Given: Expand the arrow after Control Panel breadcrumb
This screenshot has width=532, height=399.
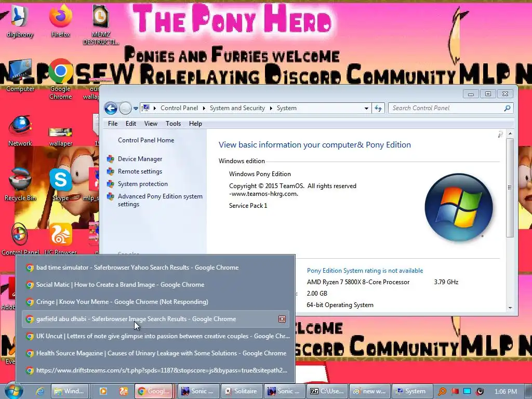Looking at the screenshot, I should [x=204, y=108].
